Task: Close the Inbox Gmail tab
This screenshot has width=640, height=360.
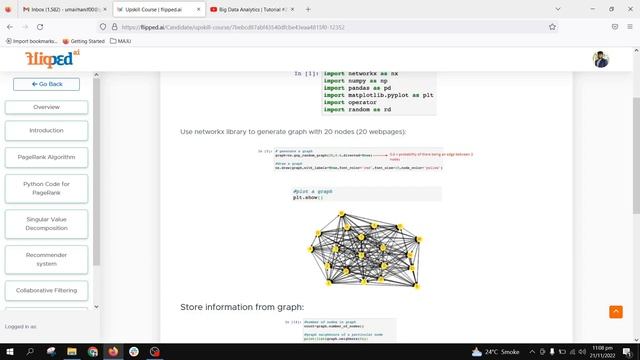Action: 105,9
